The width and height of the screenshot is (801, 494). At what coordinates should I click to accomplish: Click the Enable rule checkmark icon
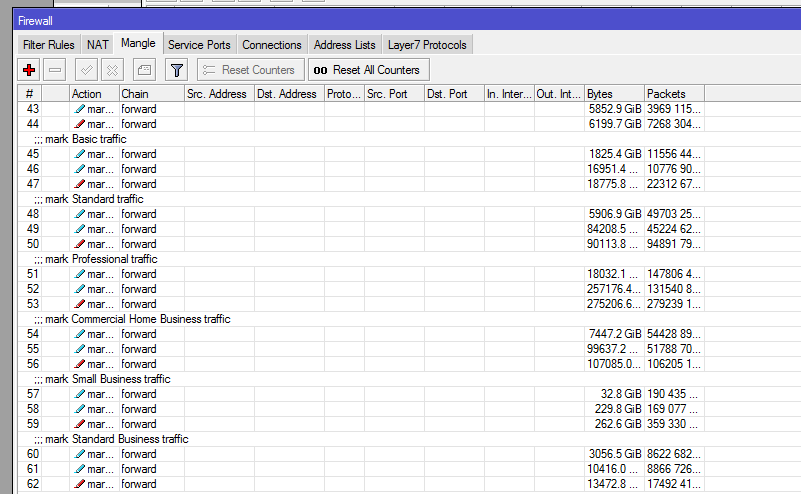click(86, 70)
